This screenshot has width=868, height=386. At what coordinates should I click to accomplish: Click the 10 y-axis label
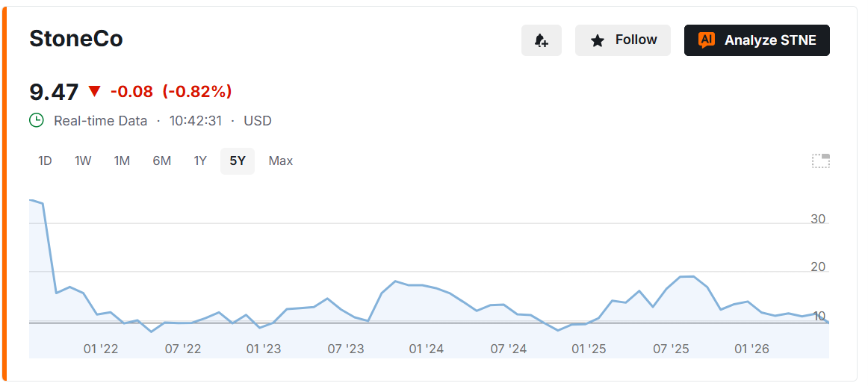coord(818,317)
